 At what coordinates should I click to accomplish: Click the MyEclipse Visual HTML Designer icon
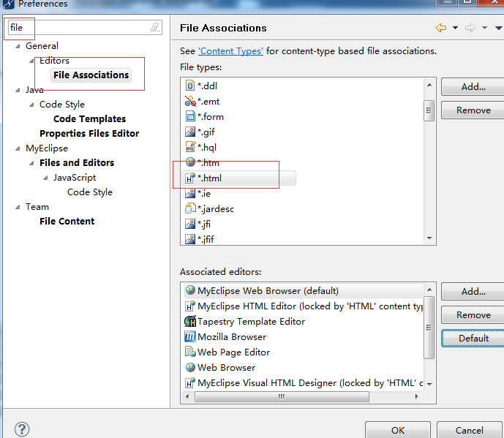(190, 382)
